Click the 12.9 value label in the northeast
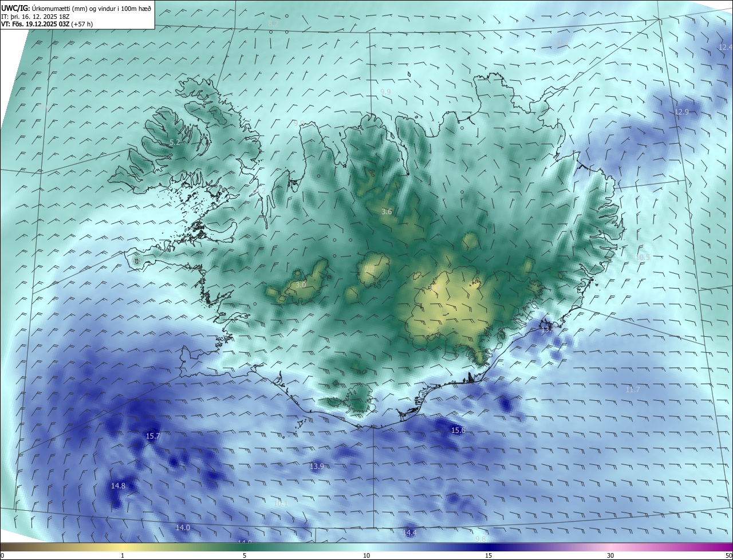Screen dimensions: 733x560 [681, 112]
